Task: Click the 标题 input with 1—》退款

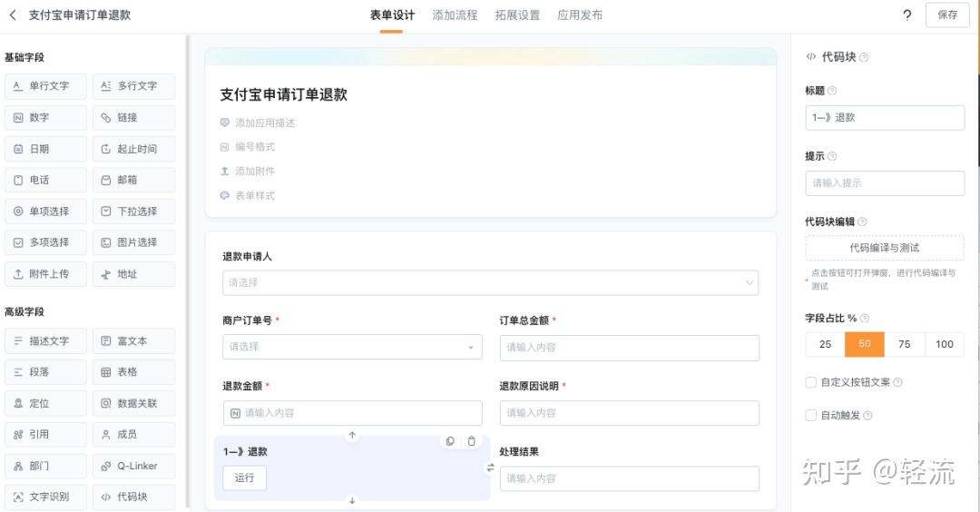Action: click(x=885, y=117)
